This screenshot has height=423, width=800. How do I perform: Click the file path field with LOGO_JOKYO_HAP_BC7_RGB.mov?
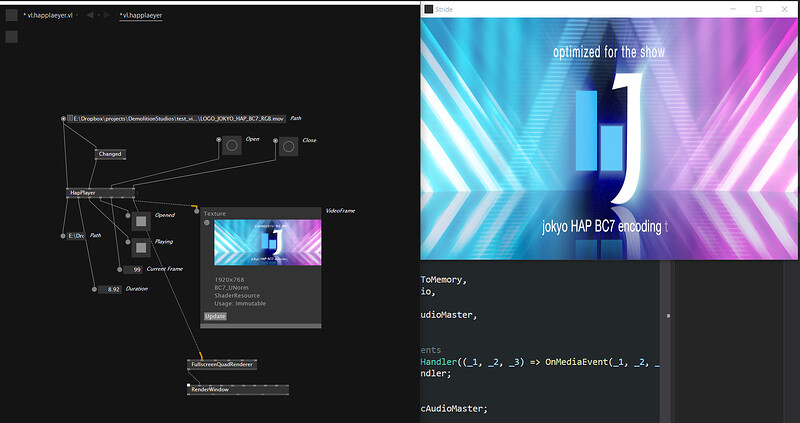(x=177, y=118)
